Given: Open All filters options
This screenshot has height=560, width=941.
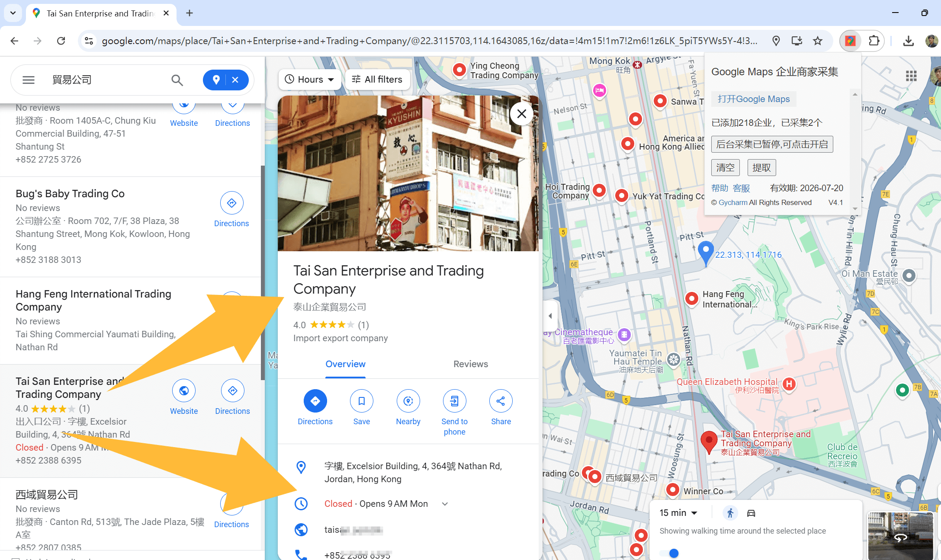Looking at the screenshot, I should [377, 80].
